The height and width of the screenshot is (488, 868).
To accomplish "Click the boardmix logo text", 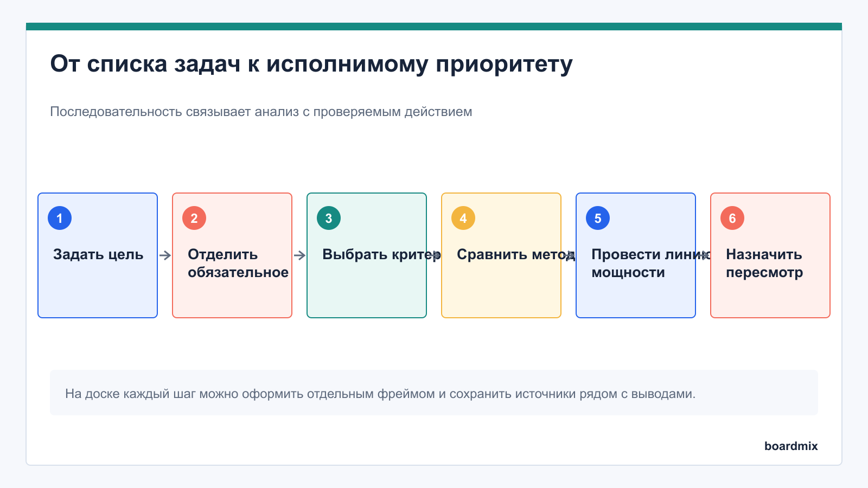I will coord(791,446).
